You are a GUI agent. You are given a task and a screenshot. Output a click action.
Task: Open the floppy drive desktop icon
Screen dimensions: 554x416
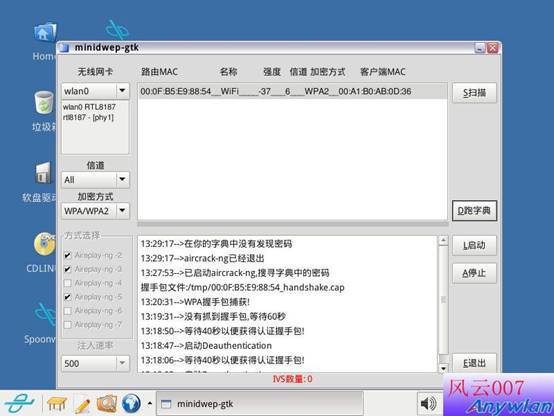pos(44,173)
